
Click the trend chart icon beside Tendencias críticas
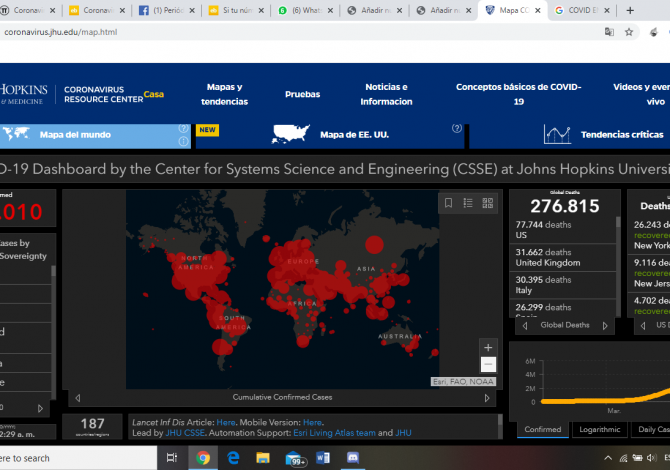pos(557,134)
